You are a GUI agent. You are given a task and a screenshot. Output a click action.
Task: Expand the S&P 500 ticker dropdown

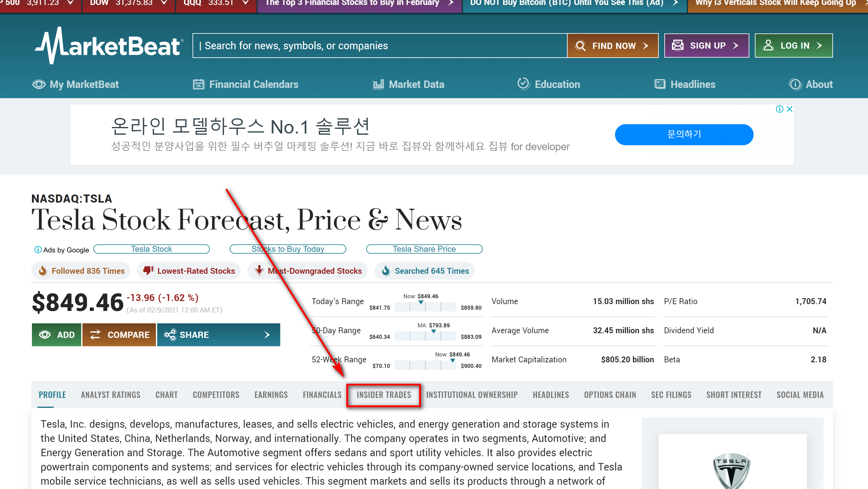tap(71, 3)
